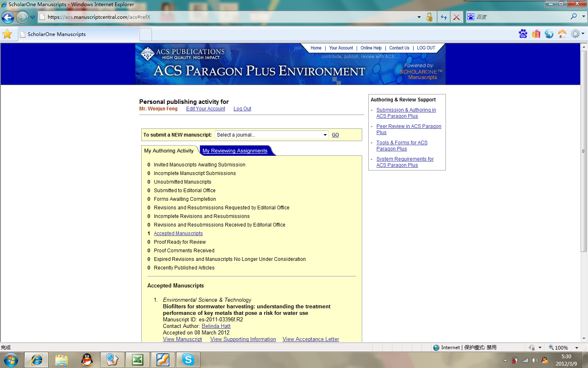This screenshot has width=588, height=368.
Task: Select the ScholarOne Manuscripts browser tab
Action: point(79,34)
